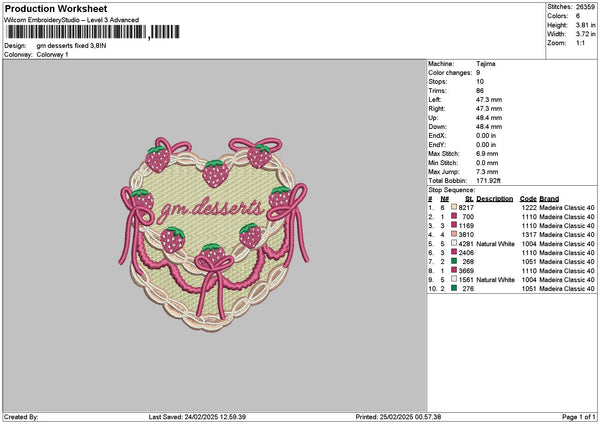Click the 'Brand' column header

(549, 199)
